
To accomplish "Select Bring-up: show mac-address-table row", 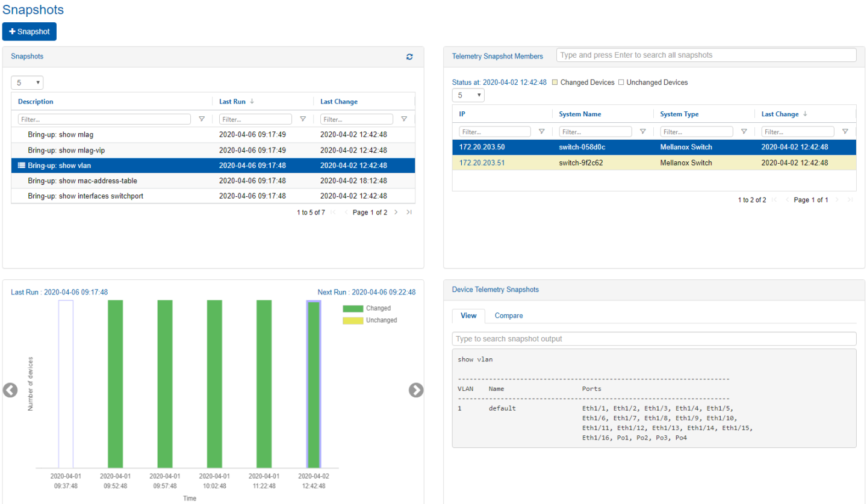I will click(83, 181).
